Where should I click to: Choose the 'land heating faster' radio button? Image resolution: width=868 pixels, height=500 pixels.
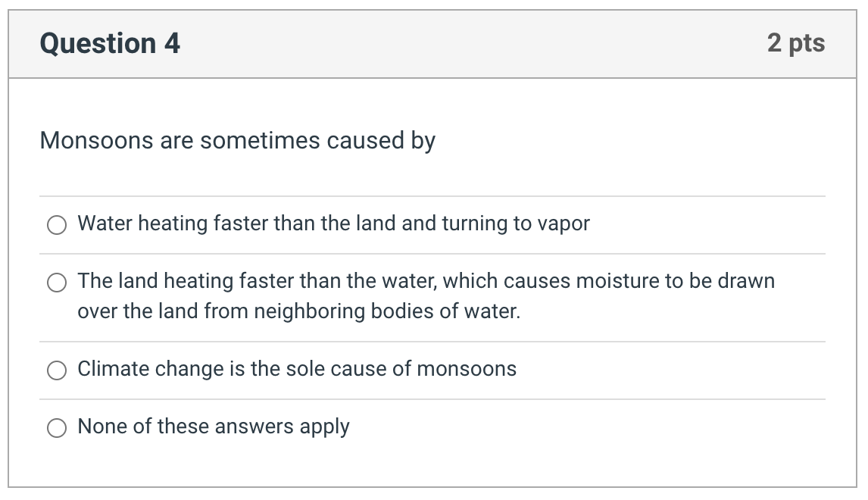57,283
